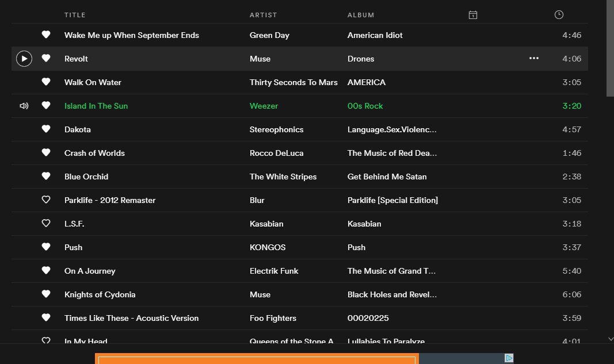614x364 pixels.
Task: Toggle the heart next to Dakota
Action: coord(46,128)
